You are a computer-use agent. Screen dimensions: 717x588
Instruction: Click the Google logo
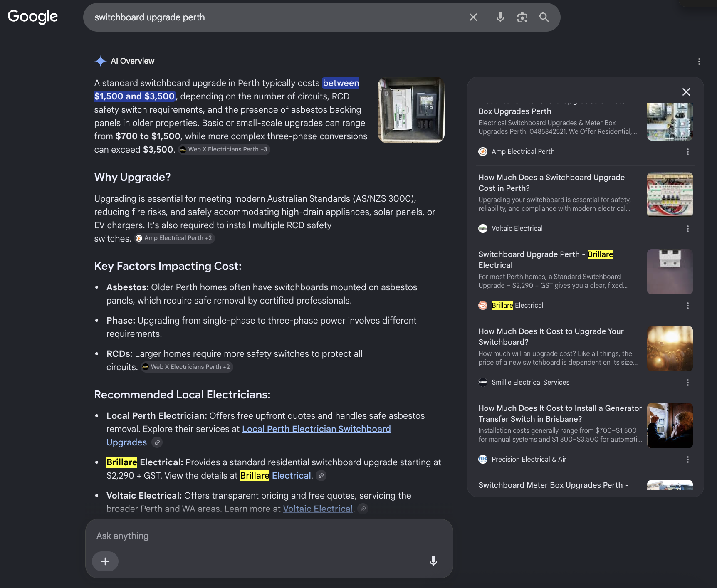tap(33, 17)
